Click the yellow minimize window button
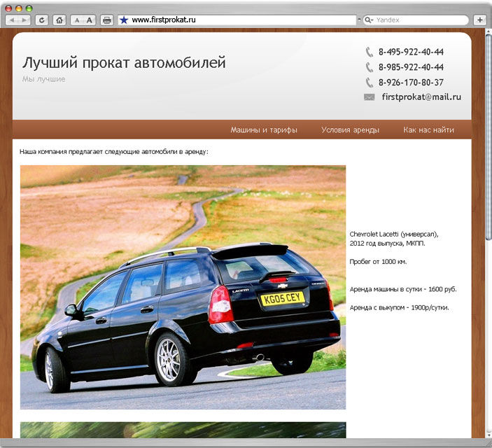Viewport: 492px width, 448px height. pos(19,8)
